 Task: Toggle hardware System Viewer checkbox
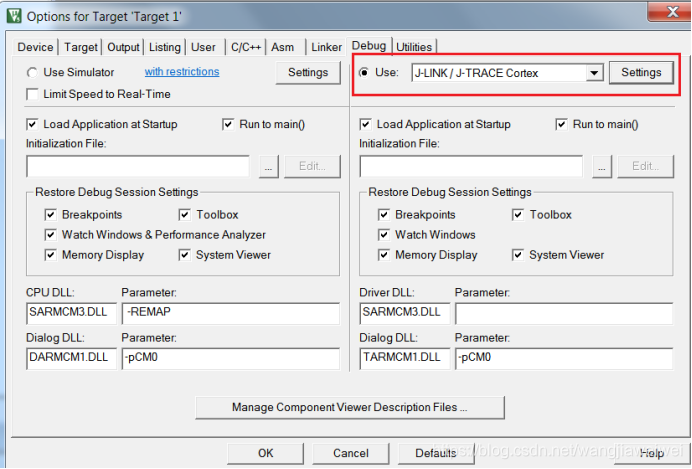point(518,255)
